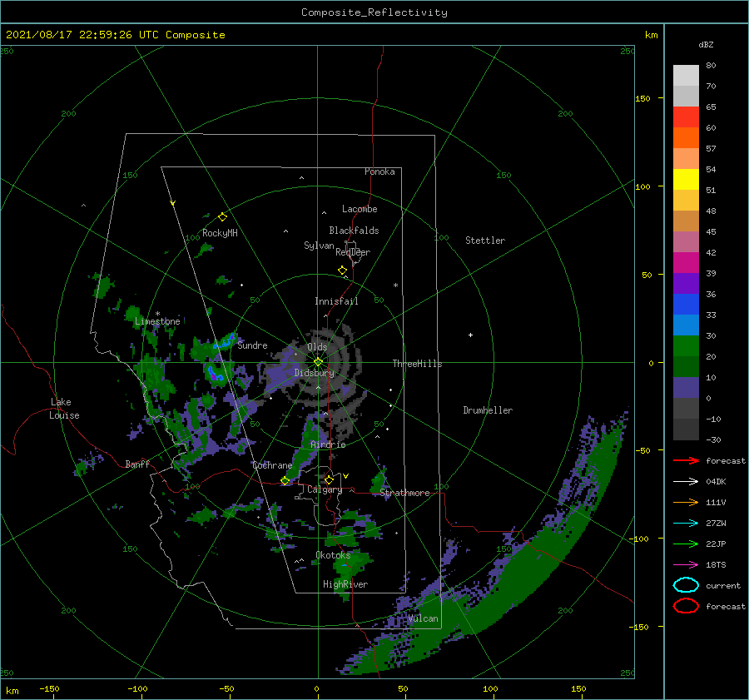
Task: Select the bright green 30 dBZ swatch
Action: pyautogui.click(x=686, y=346)
